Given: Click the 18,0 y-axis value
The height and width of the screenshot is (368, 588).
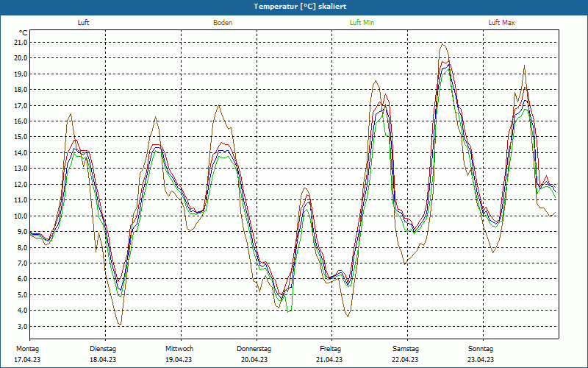Looking at the screenshot, I should click(21, 90).
